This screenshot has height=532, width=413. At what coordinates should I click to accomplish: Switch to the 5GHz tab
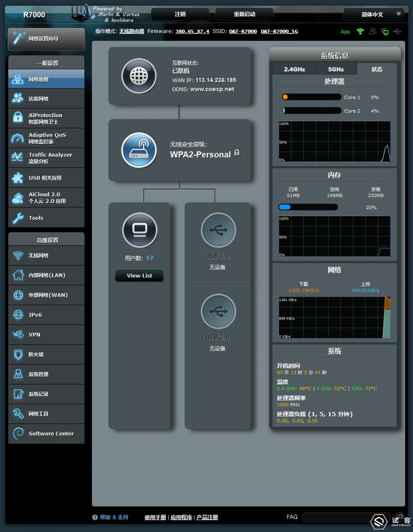[336, 69]
